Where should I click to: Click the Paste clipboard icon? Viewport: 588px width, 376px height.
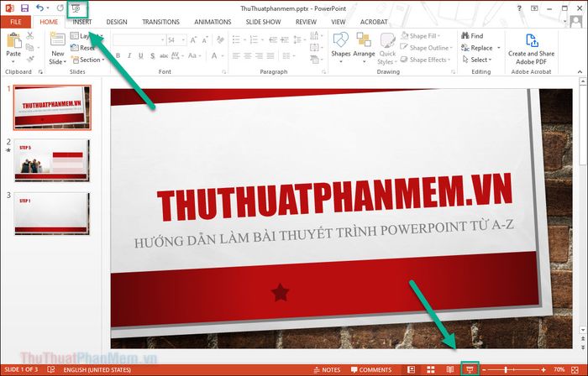[14, 40]
